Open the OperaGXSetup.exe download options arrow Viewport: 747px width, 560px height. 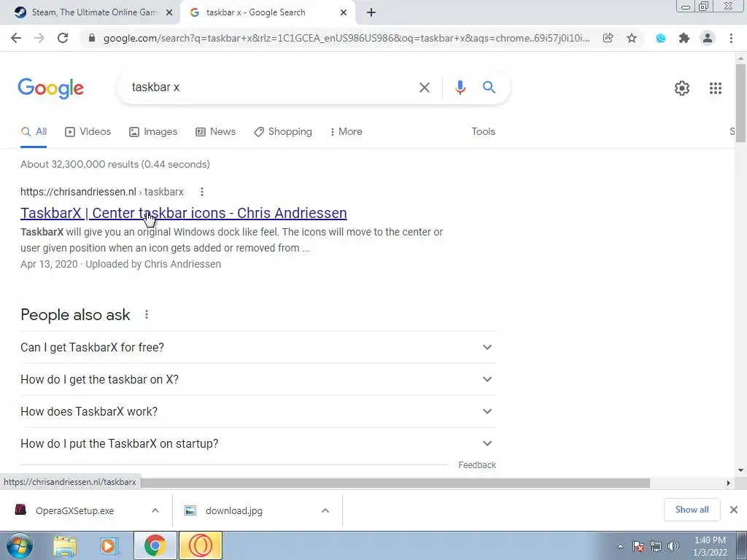pos(155,510)
